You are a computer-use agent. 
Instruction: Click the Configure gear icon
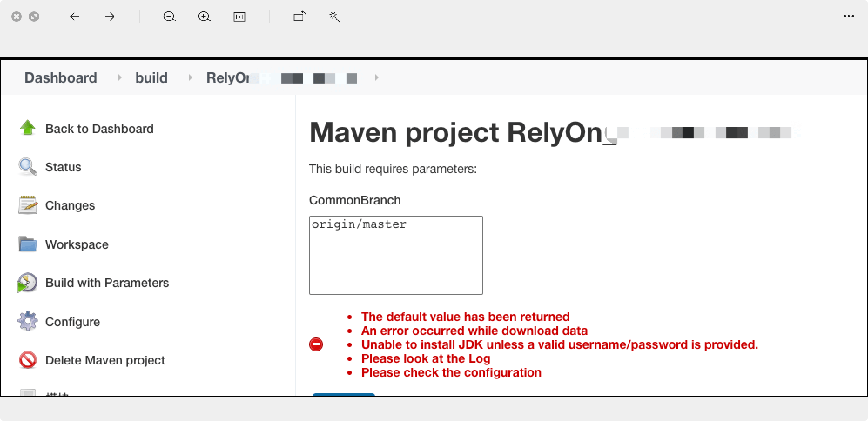27,321
